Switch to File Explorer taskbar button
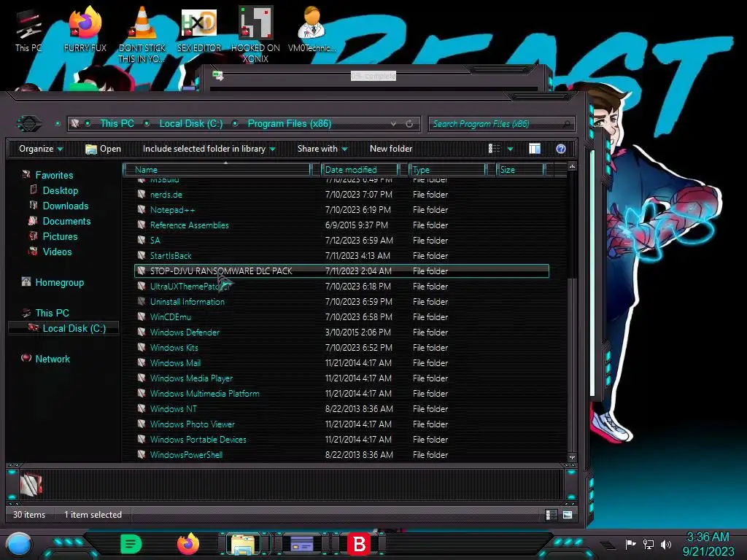 coord(243,545)
